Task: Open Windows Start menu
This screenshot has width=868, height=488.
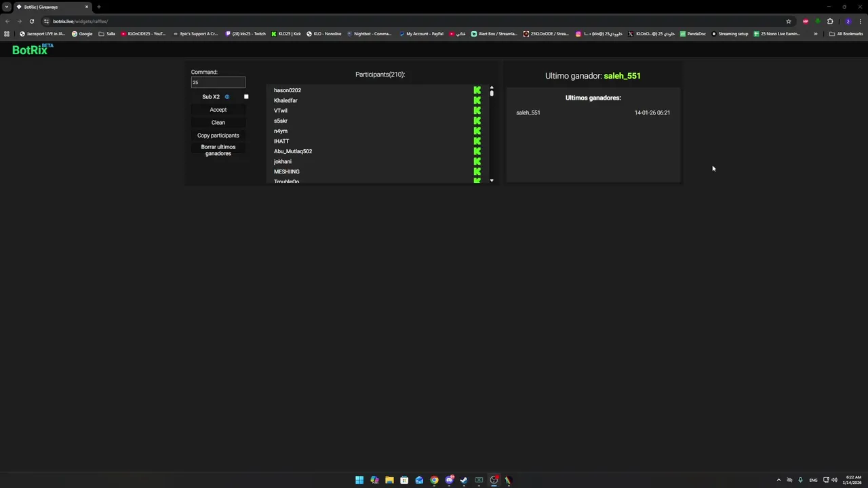Action: [x=359, y=480]
